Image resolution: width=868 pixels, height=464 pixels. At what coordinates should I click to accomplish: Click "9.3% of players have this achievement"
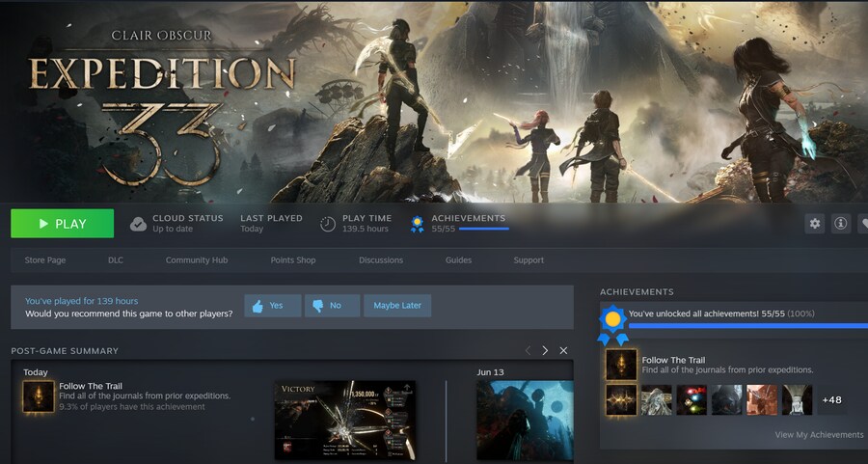tap(132, 407)
